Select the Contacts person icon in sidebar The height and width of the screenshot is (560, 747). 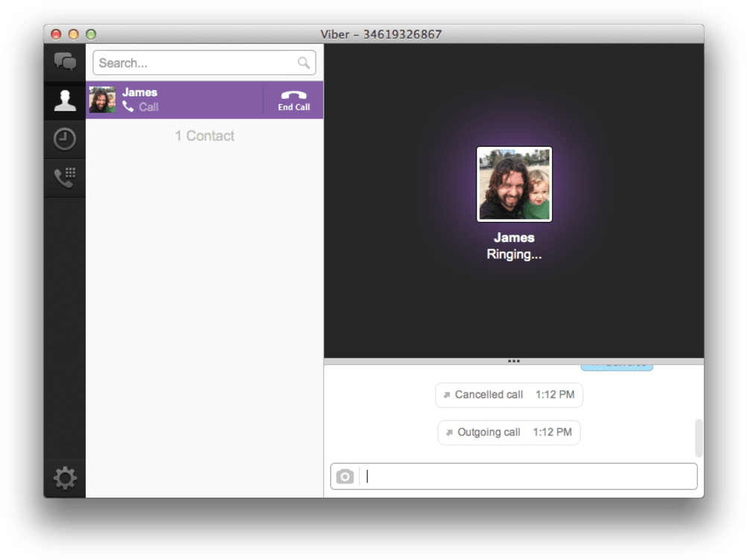click(x=65, y=101)
